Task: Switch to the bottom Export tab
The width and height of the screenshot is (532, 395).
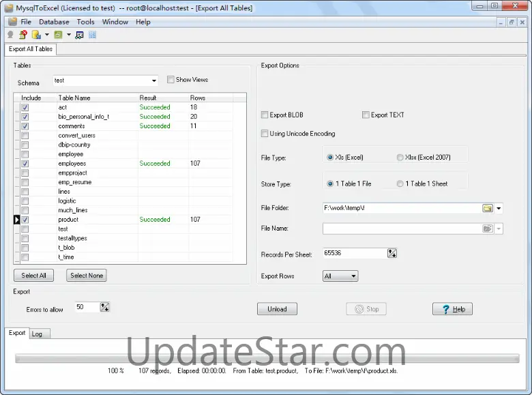Action: coord(17,333)
